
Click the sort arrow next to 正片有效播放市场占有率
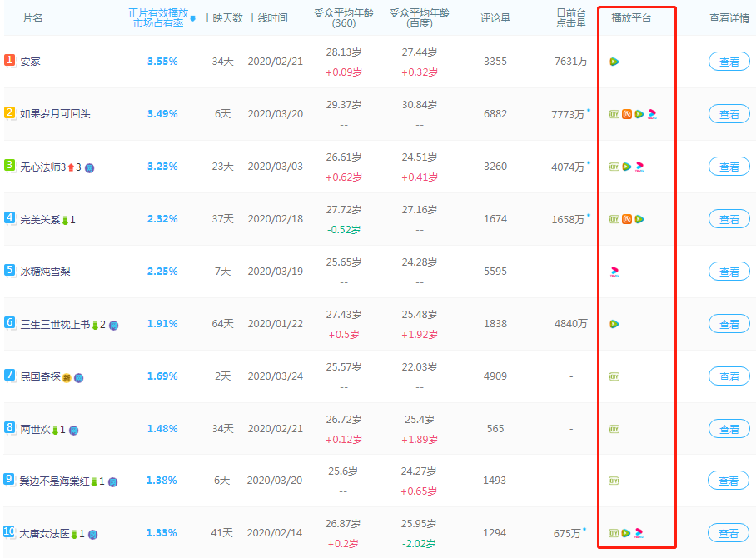click(193, 19)
